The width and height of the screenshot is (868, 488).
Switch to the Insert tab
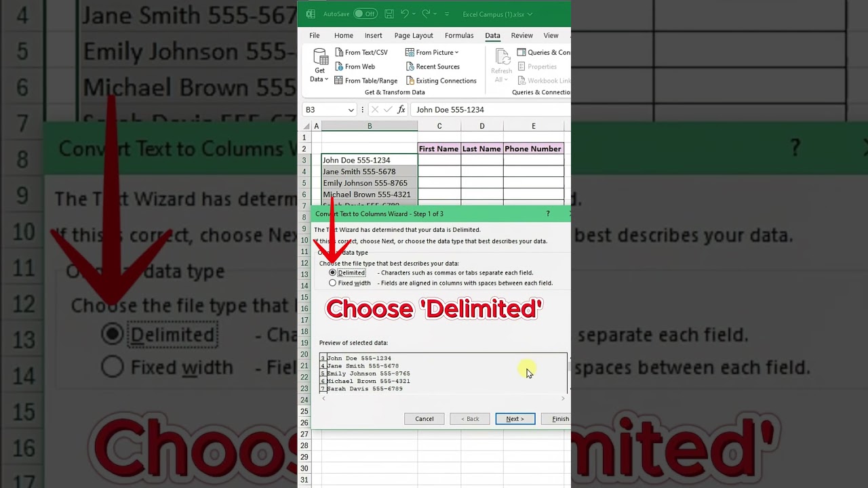coord(374,35)
